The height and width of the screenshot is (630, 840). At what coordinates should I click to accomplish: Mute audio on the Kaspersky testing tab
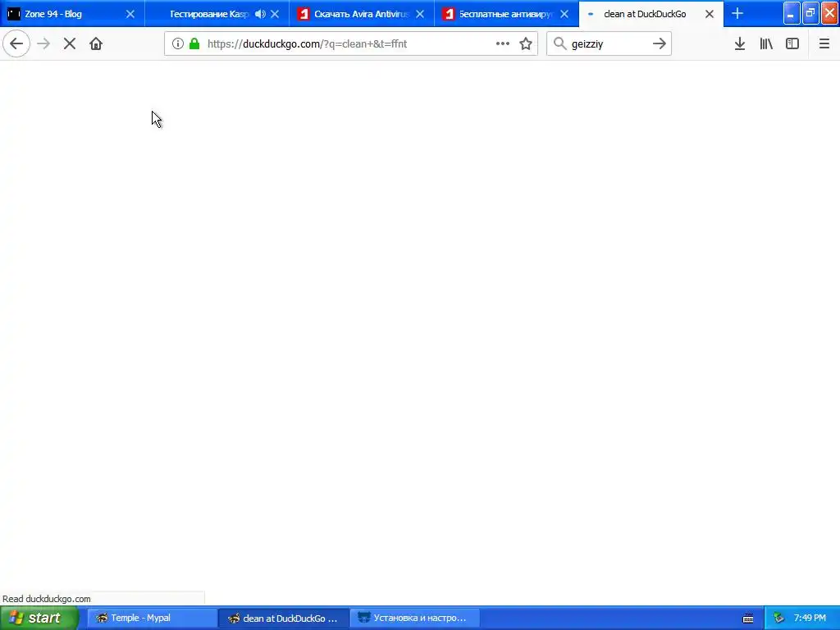point(260,14)
